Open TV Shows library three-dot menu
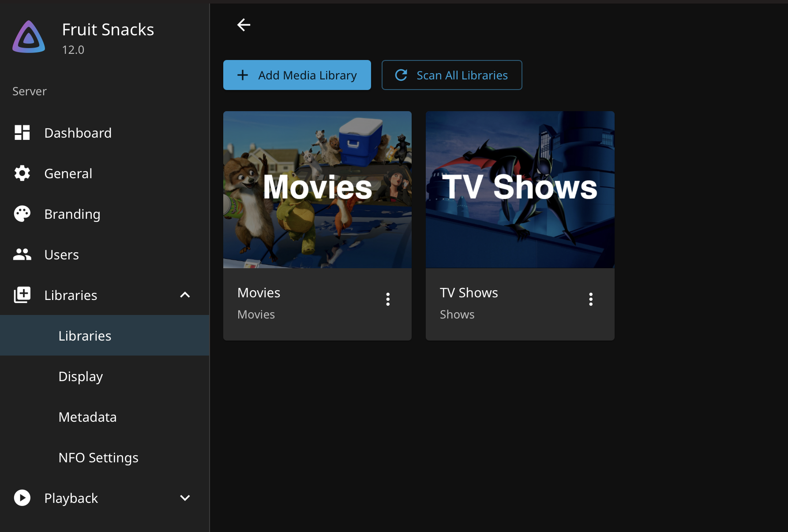 [591, 299]
